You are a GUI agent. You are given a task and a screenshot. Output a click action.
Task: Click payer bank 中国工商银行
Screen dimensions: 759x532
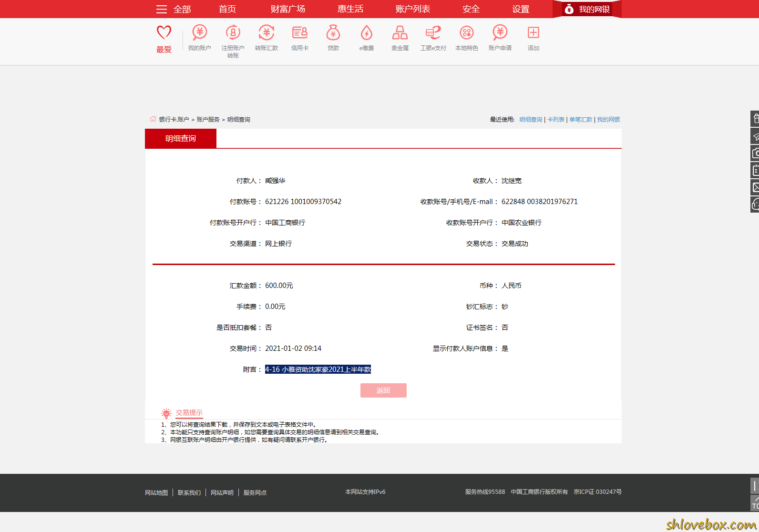click(285, 223)
